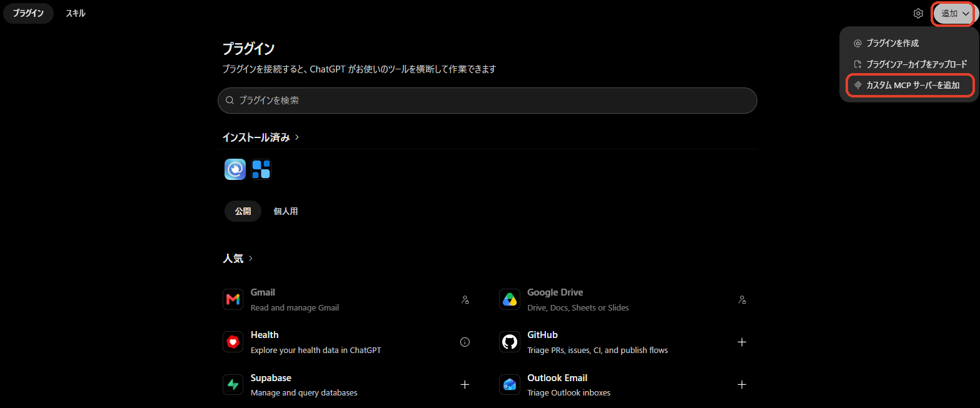The width and height of the screenshot is (980, 408).
Task: Add the Supabase plugin with plus
Action: pyautogui.click(x=465, y=385)
